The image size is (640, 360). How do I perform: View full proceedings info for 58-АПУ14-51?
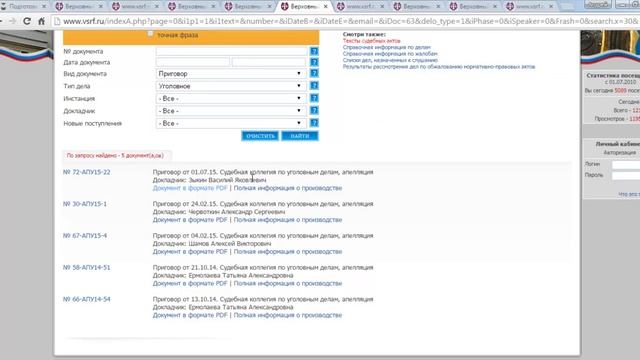click(288, 283)
